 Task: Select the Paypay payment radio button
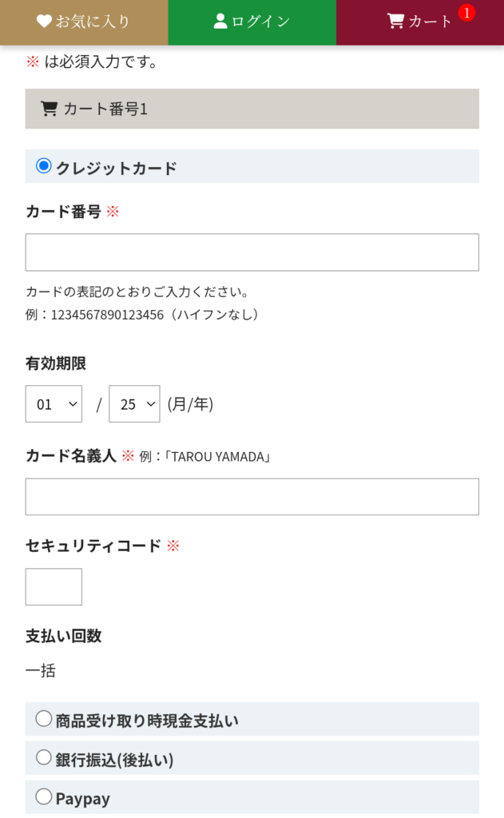point(44,796)
